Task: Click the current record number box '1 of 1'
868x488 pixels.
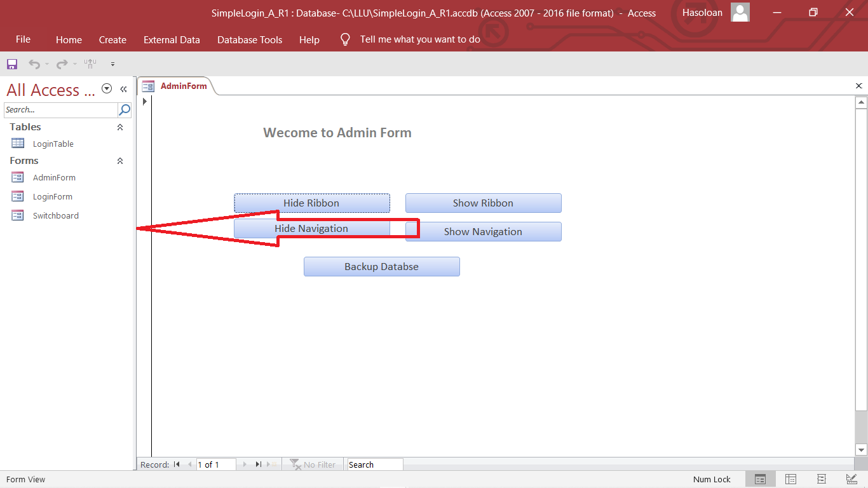Action: point(216,464)
